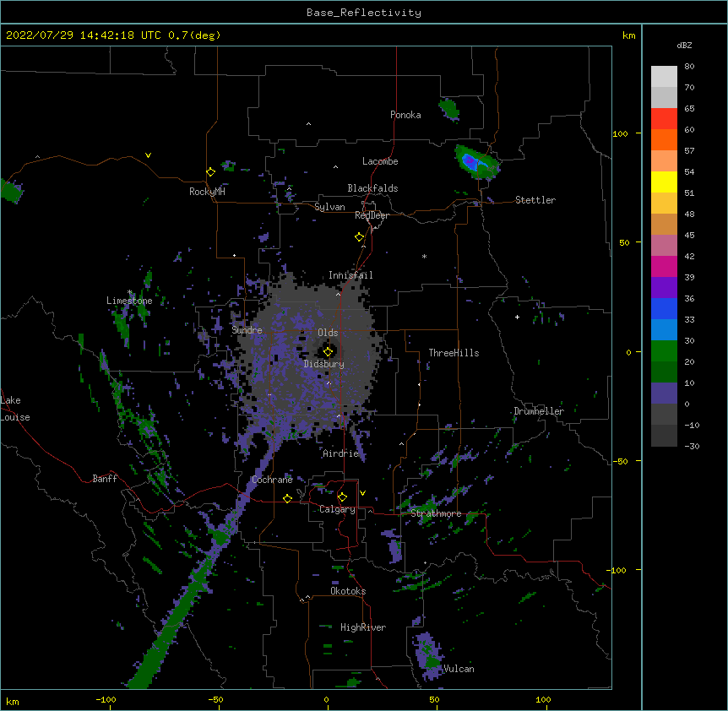The image size is (728, 711).
Task: Click the yellow V marker east of Calgary
Action: pyautogui.click(x=362, y=493)
